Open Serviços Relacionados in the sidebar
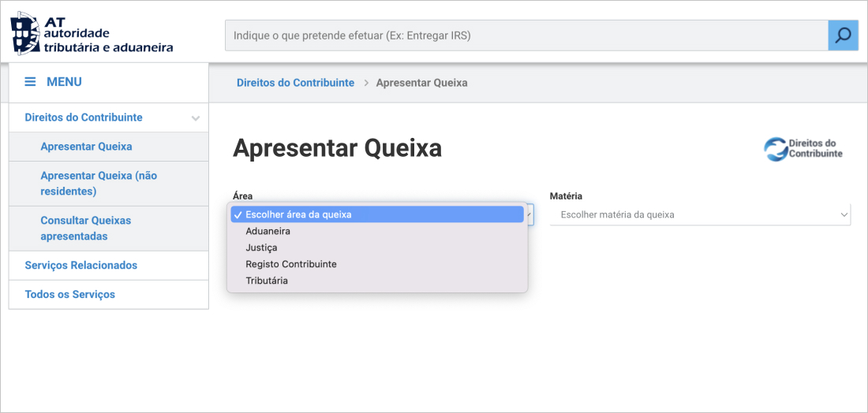 pyautogui.click(x=80, y=266)
